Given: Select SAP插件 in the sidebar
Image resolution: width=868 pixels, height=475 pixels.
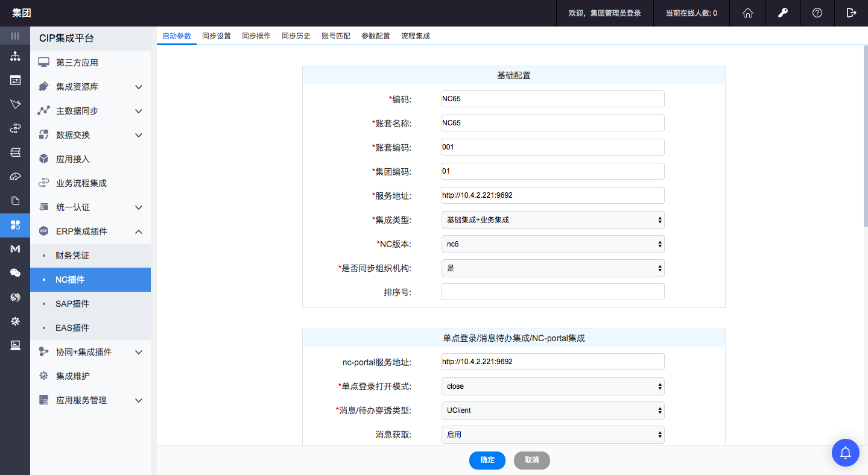Looking at the screenshot, I should pyautogui.click(x=72, y=304).
